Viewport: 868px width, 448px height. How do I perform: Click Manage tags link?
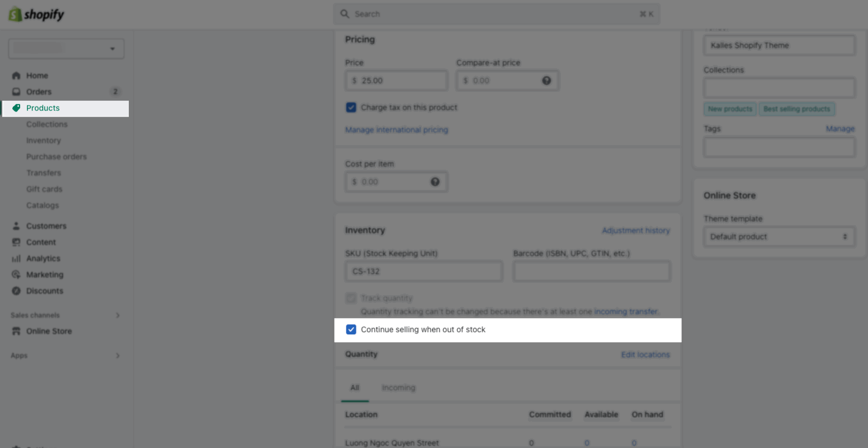pyautogui.click(x=841, y=129)
